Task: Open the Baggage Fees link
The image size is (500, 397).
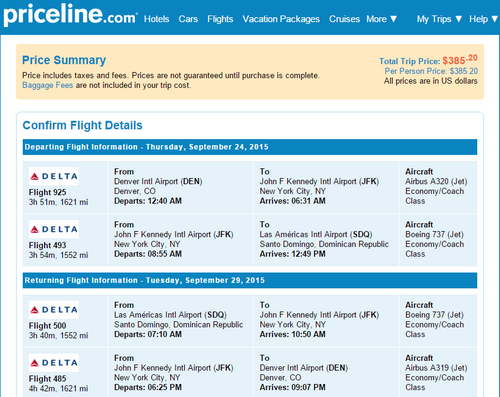Action: [47, 85]
